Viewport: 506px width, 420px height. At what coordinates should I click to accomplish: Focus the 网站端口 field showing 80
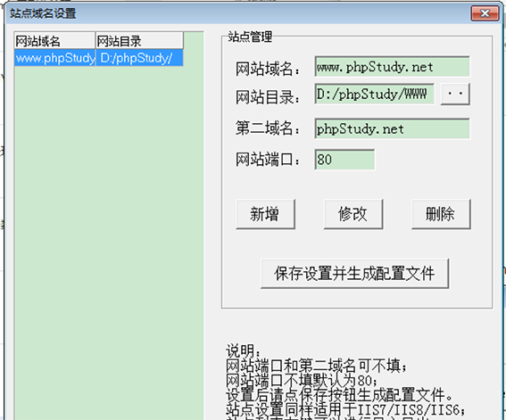[344, 160]
